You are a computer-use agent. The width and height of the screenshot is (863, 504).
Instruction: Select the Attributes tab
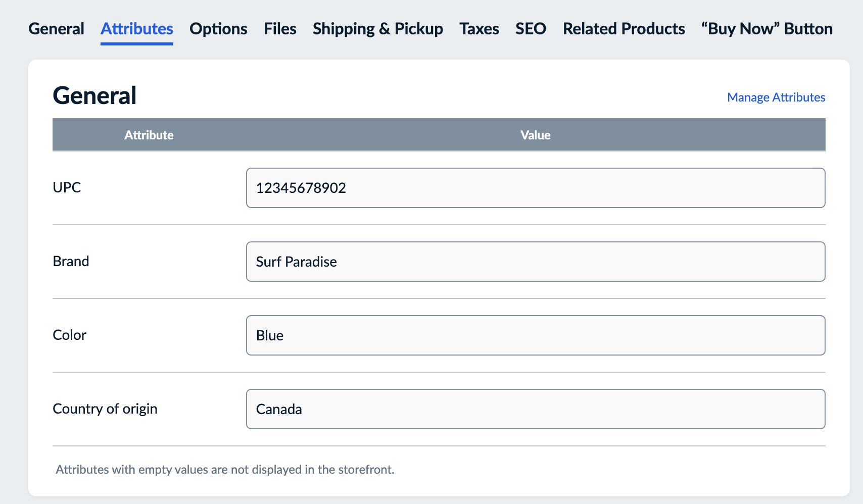coord(136,29)
